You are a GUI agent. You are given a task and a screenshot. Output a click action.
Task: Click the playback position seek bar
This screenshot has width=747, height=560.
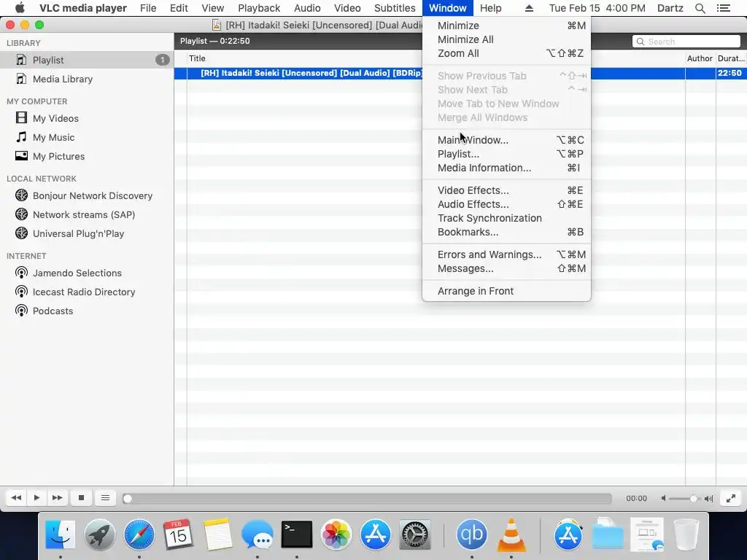[x=367, y=499]
